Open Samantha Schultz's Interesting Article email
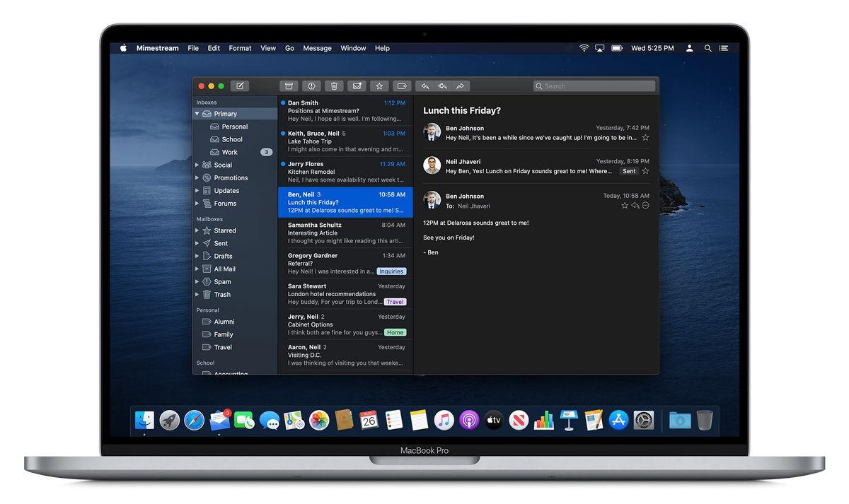This screenshot has width=849, height=504. click(x=345, y=233)
